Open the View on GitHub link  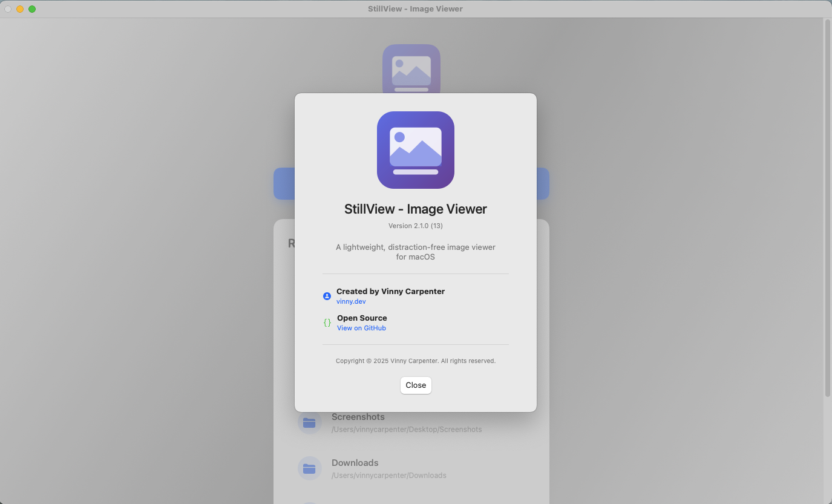(x=361, y=328)
